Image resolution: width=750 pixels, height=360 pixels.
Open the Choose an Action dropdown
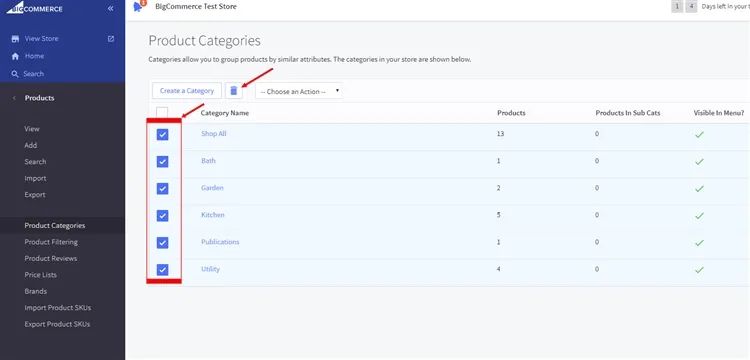point(299,91)
